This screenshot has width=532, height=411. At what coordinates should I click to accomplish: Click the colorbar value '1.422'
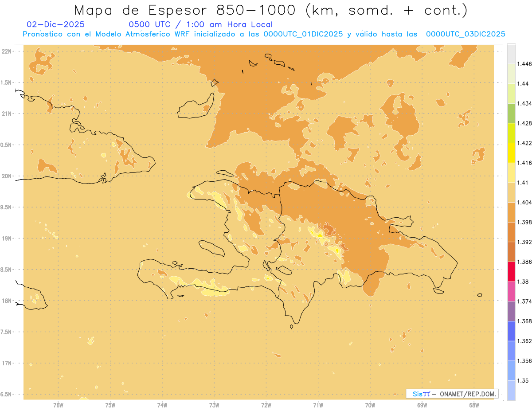(524, 143)
